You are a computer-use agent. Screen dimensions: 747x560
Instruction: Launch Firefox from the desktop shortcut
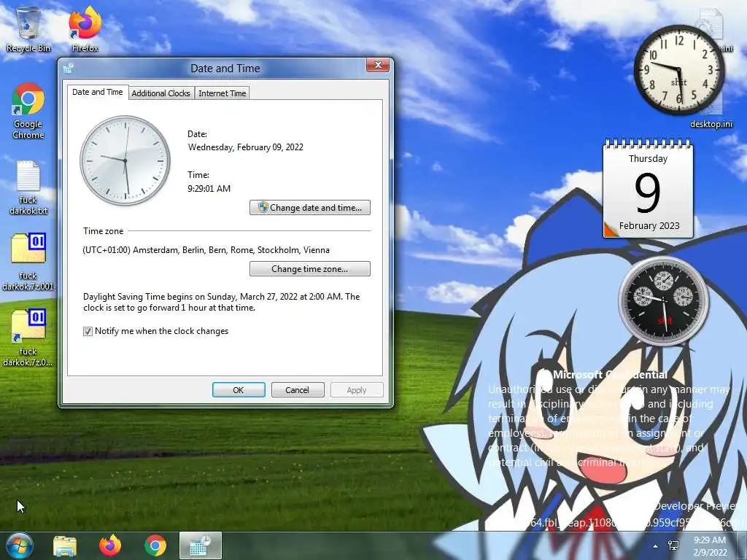click(x=85, y=28)
